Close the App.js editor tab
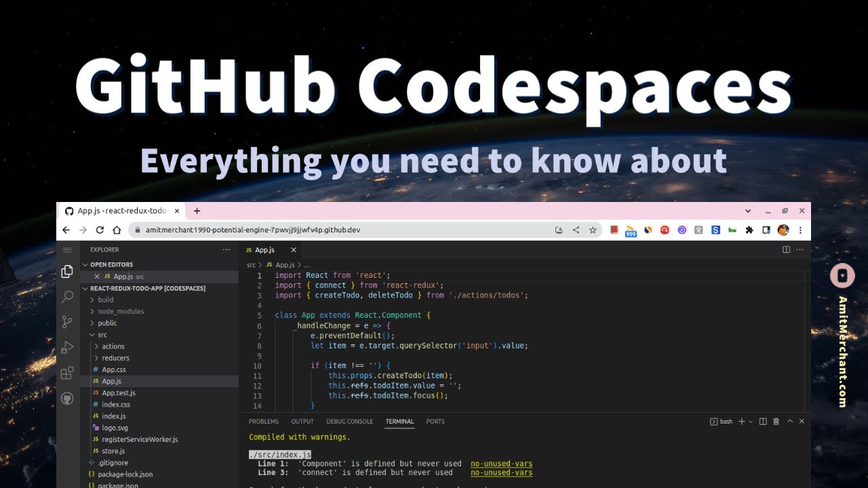The height and width of the screenshot is (488, 868). point(294,250)
